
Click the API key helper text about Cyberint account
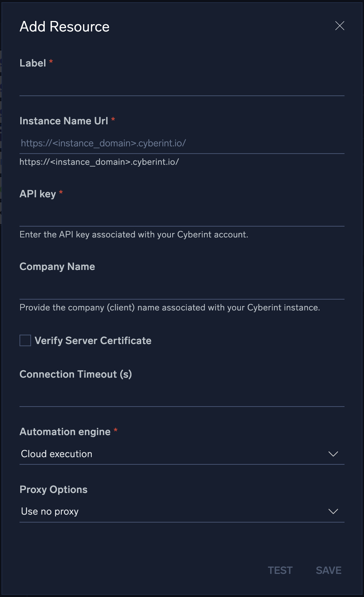click(134, 235)
